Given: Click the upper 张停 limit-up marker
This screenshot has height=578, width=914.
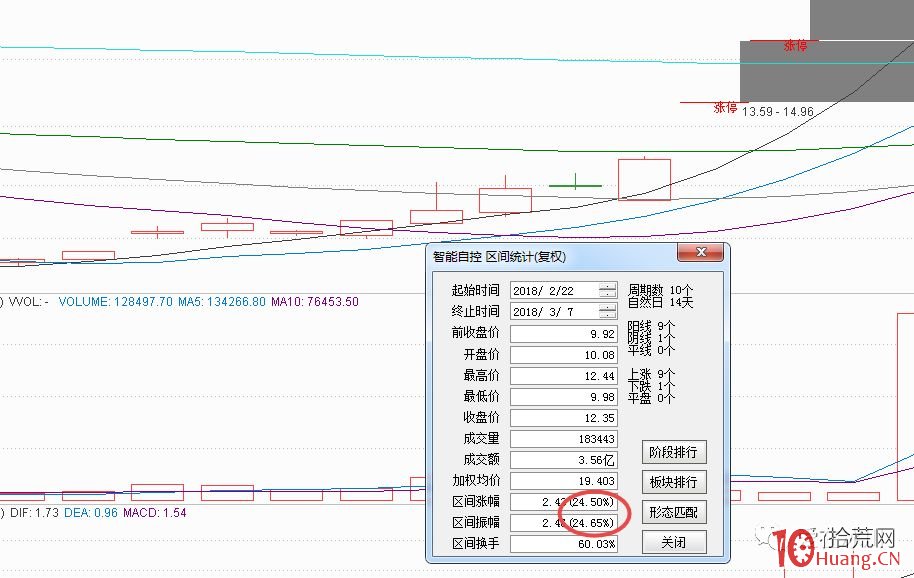Looking at the screenshot, I should [x=794, y=44].
